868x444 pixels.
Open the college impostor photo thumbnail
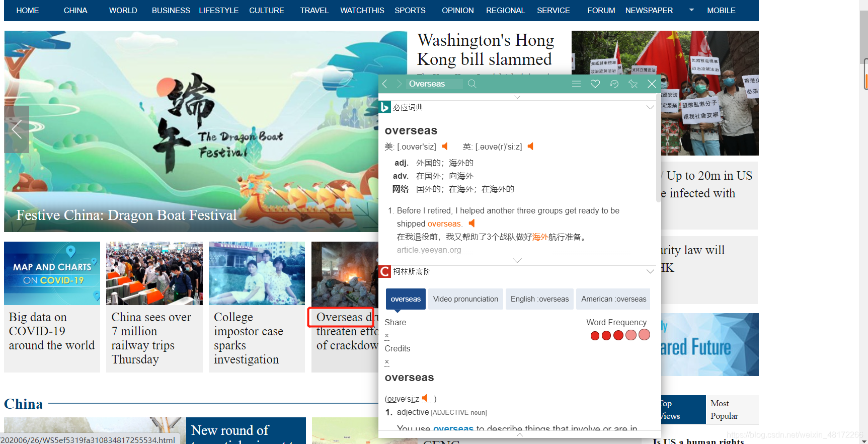pyautogui.click(x=257, y=273)
